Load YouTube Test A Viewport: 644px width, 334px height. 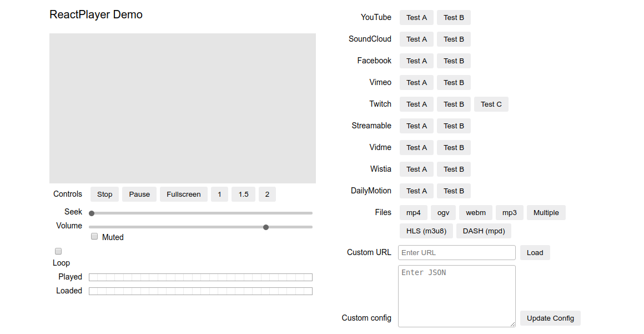(x=416, y=18)
